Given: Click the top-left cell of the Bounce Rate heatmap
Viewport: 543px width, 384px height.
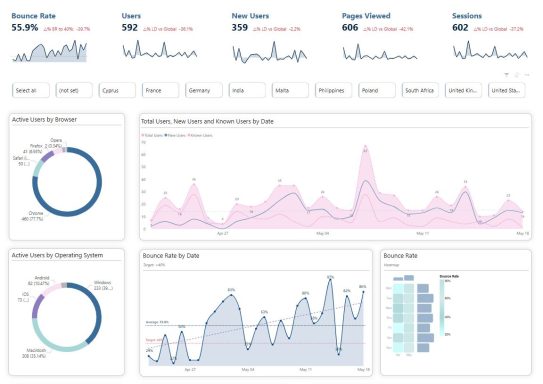Looking at the screenshot, I should pyautogui.click(x=398, y=289).
